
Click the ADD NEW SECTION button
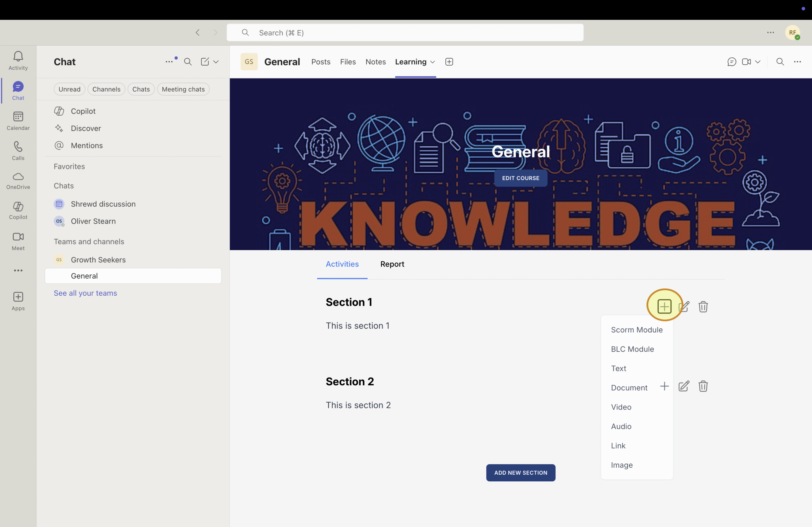(x=520, y=472)
